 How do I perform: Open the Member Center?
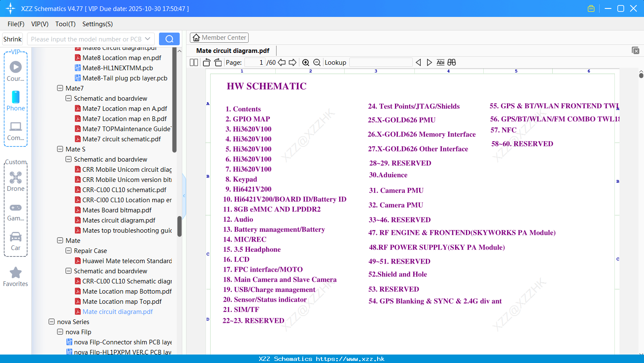tap(219, 38)
